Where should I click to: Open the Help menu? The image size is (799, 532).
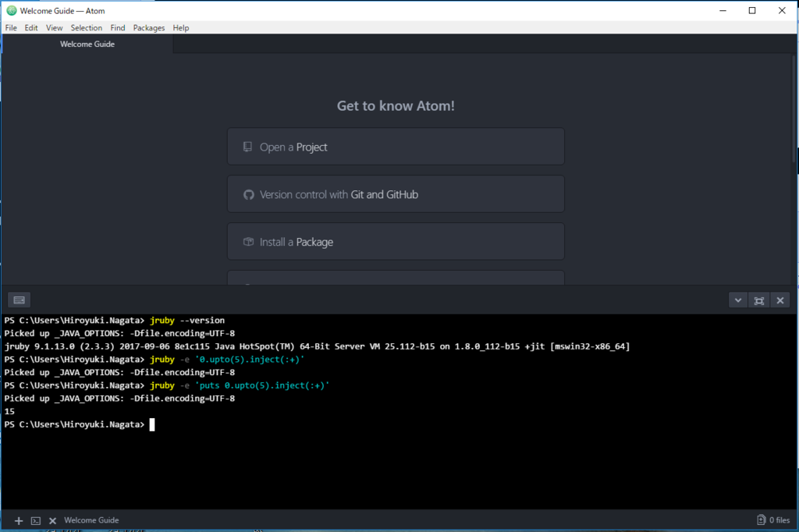pyautogui.click(x=180, y=28)
